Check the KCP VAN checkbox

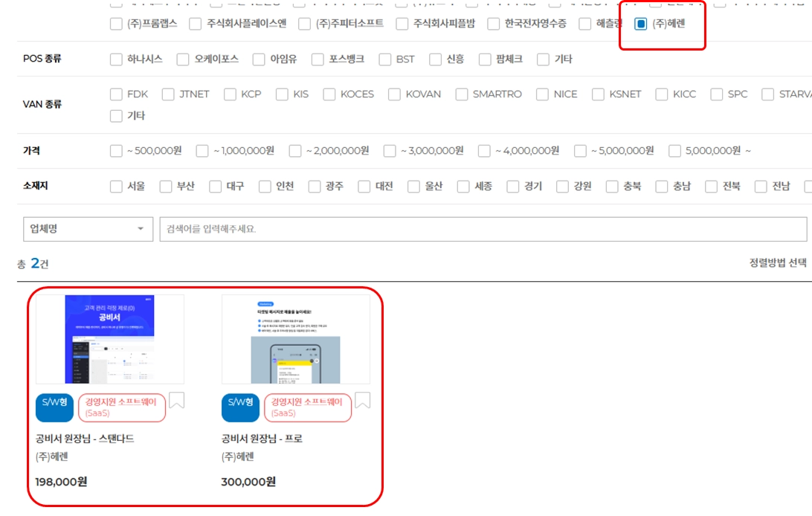[x=230, y=94]
